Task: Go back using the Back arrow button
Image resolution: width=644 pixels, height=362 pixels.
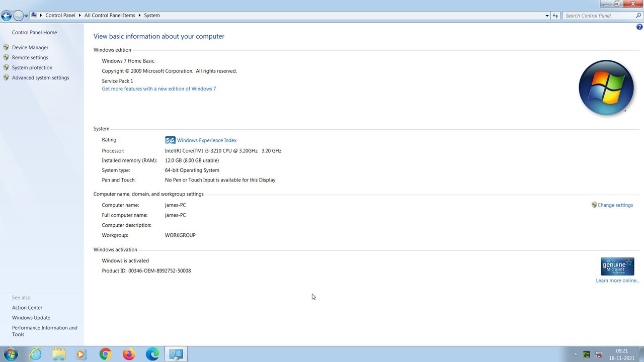Action: (x=7, y=16)
